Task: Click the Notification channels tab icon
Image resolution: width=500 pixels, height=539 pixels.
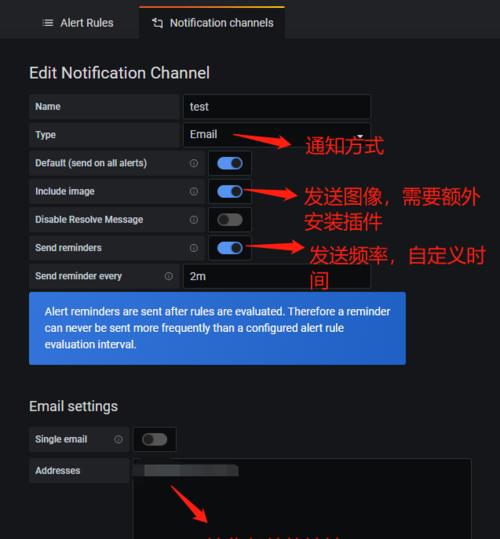Action: pyautogui.click(x=157, y=23)
